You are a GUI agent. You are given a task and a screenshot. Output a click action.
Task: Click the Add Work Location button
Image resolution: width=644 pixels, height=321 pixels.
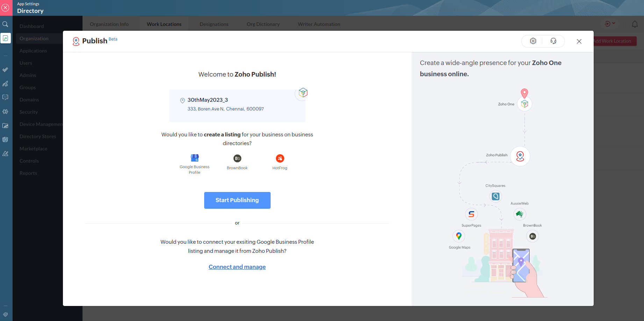coord(615,41)
